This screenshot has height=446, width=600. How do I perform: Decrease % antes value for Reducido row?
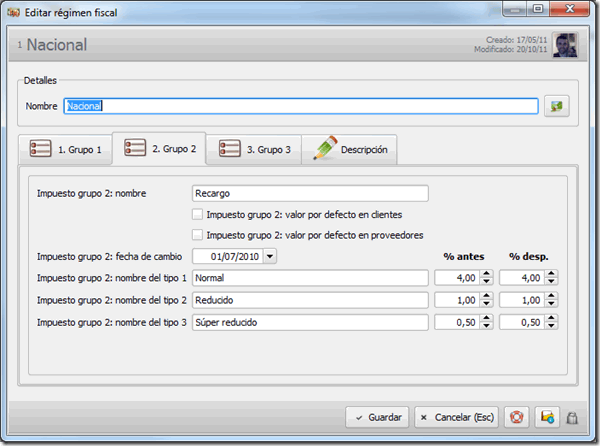click(x=486, y=304)
